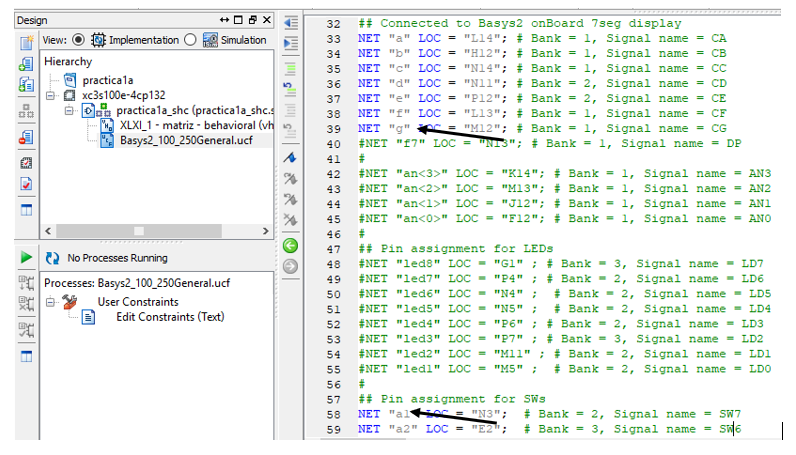796x455 pixels.
Task: Click the text 'SW7' on line 58
Action: tap(730, 414)
